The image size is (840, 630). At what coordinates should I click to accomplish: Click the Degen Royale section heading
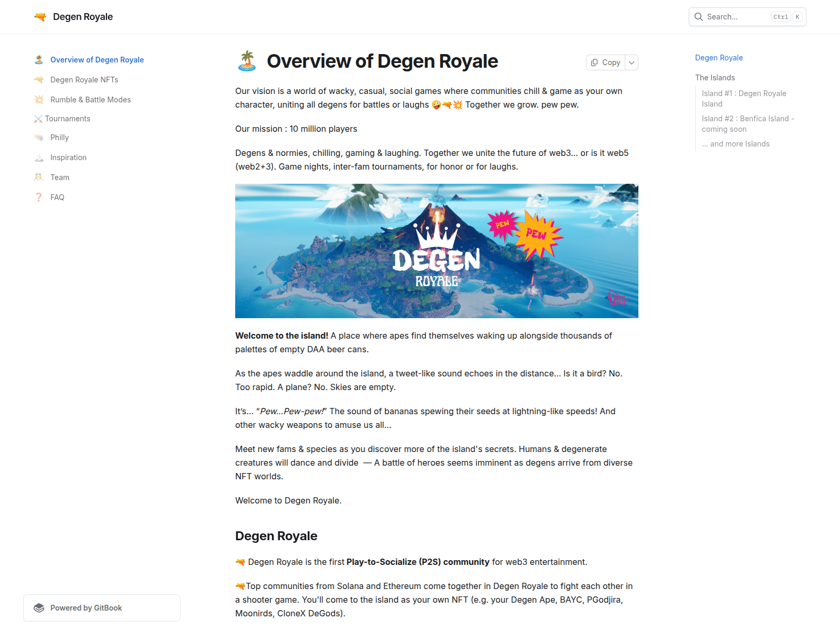pyautogui.click(x=276, y=536)
